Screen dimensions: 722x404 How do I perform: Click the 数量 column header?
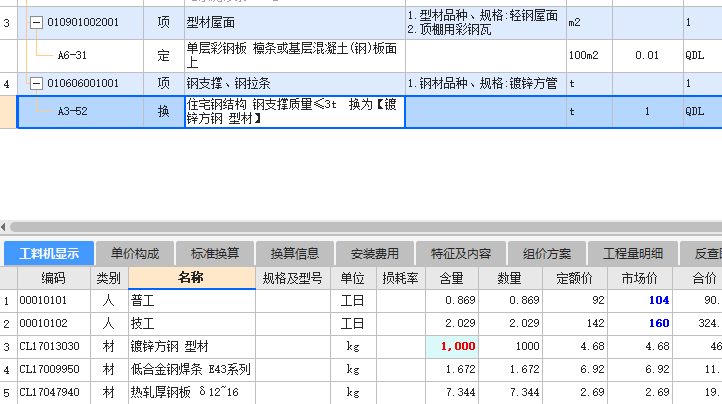coord(510,278)
